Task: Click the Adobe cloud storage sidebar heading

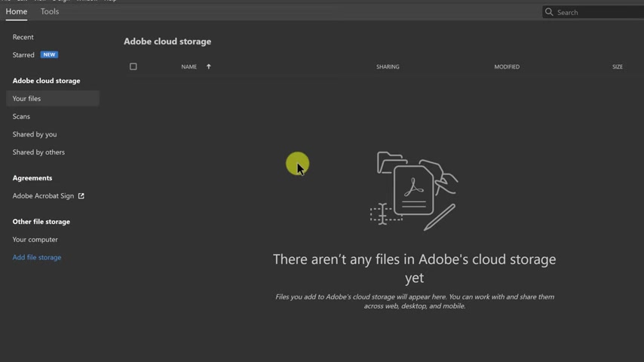Action: [x=47, y=81]
